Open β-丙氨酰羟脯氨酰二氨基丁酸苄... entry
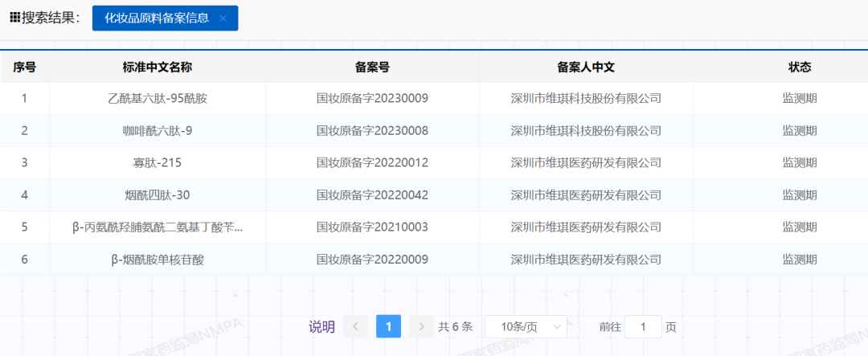Image resolution: width=868 pixels, height=356 pixels. 158,227
